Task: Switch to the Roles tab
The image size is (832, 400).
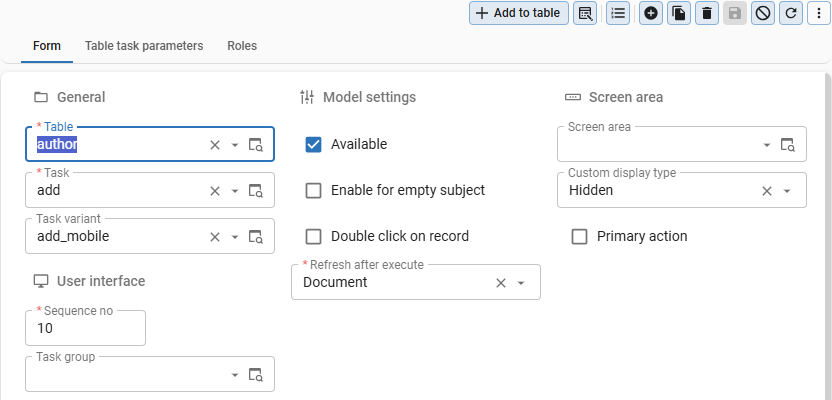Action: click(242, 46)
